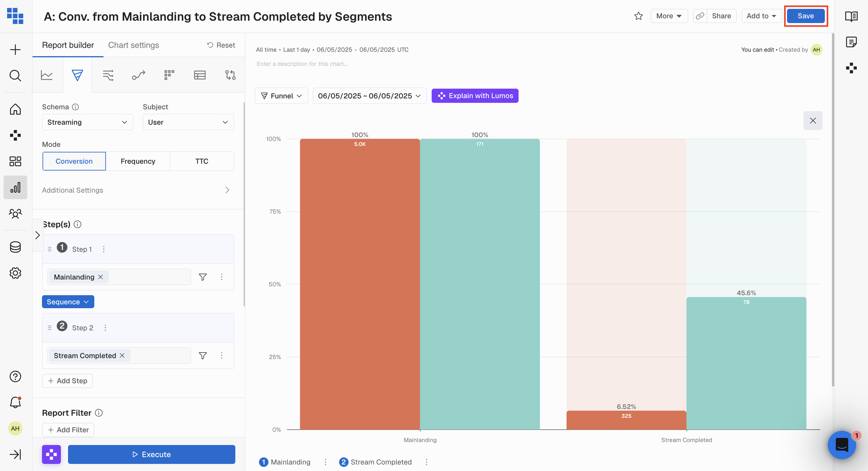Image resolution: width=868 pixels, height=471 pixels.
Task: Switch to the Chart settings tab
Action: click(x=133, y=45)
